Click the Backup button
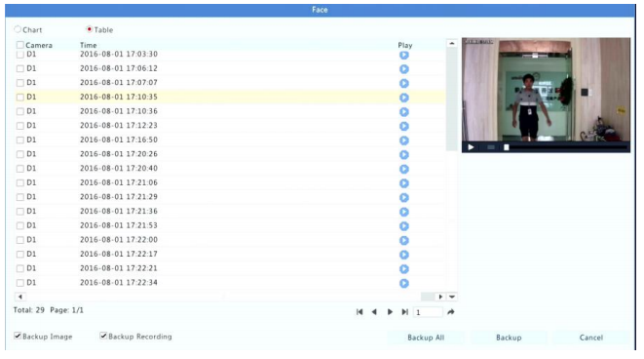The width and height of the screenshot is (644, 359). point(509,338)
